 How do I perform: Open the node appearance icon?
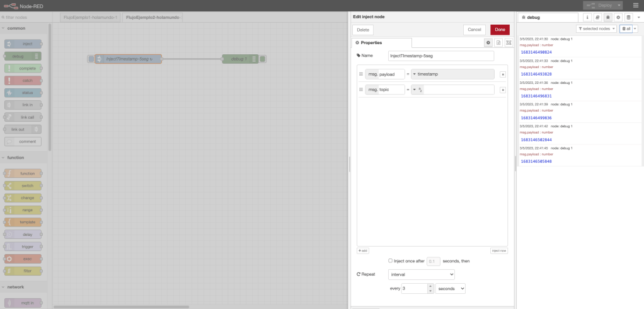(508, 42)
